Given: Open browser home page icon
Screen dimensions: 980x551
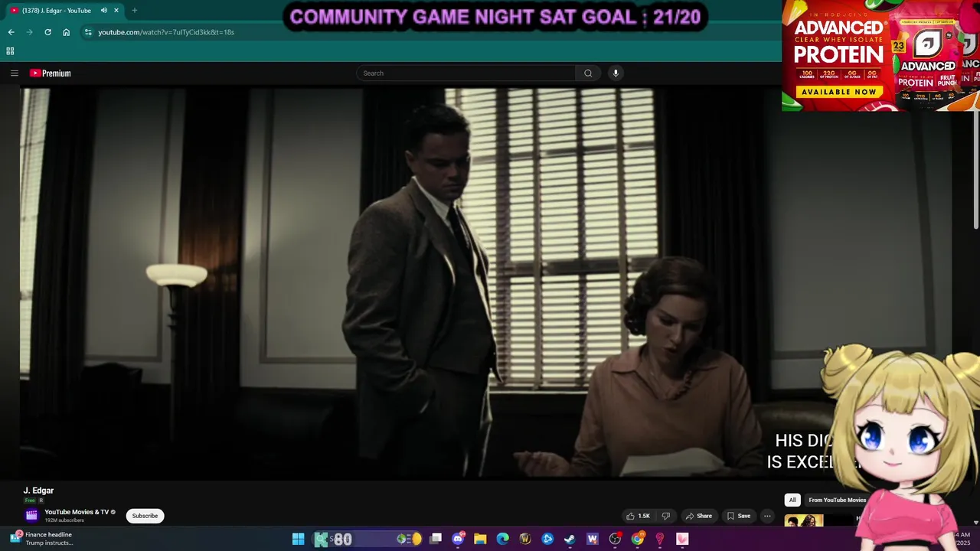Looking at the screenshot, I should [66, 32].
